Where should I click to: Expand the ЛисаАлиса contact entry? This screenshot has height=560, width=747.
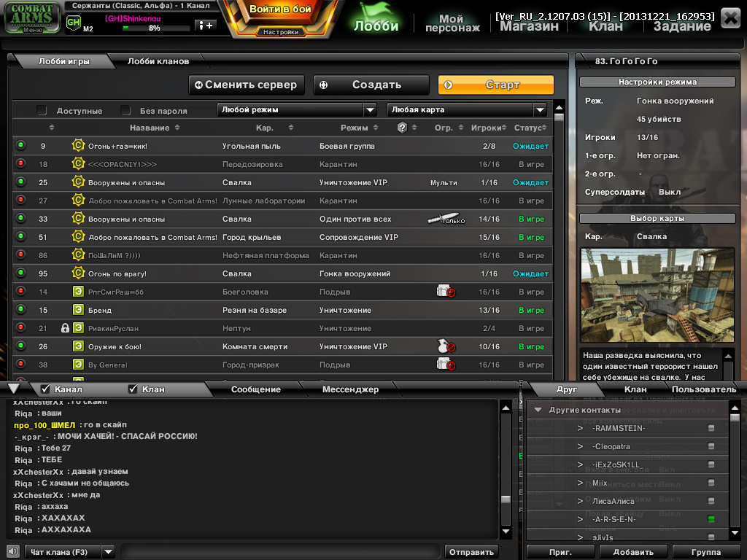(x=580, y=501)
